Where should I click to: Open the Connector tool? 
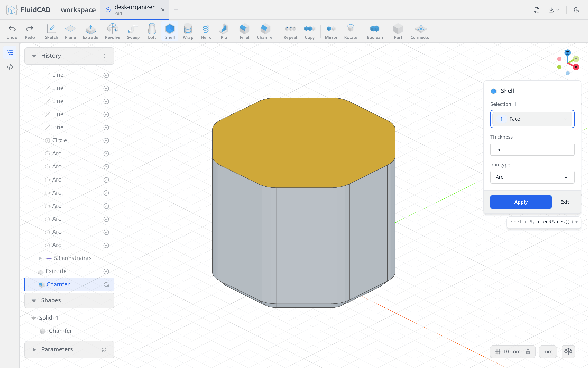coord(421,31)
